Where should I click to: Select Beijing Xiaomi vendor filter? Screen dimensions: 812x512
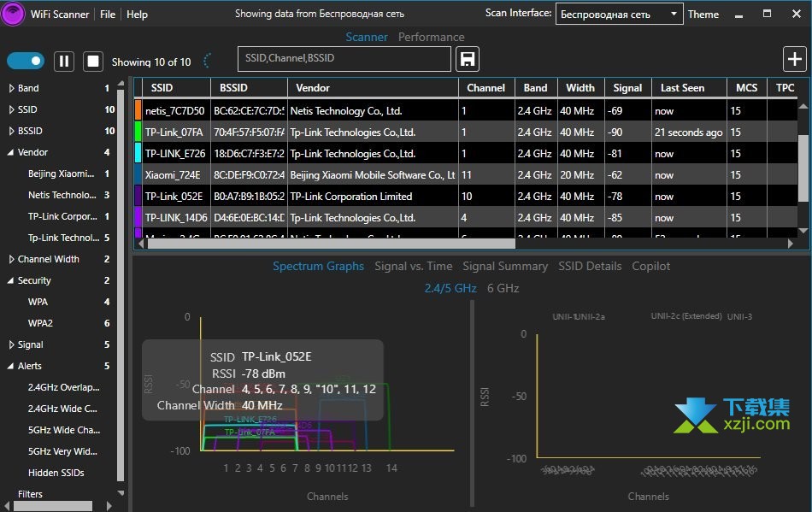tap(61, 174)
